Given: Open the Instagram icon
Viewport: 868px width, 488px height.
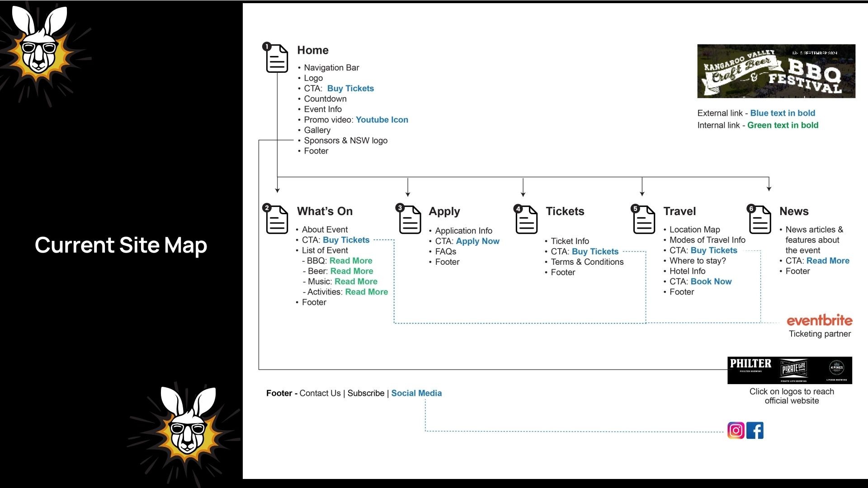Looking at the screenshot, I should 736,430.
